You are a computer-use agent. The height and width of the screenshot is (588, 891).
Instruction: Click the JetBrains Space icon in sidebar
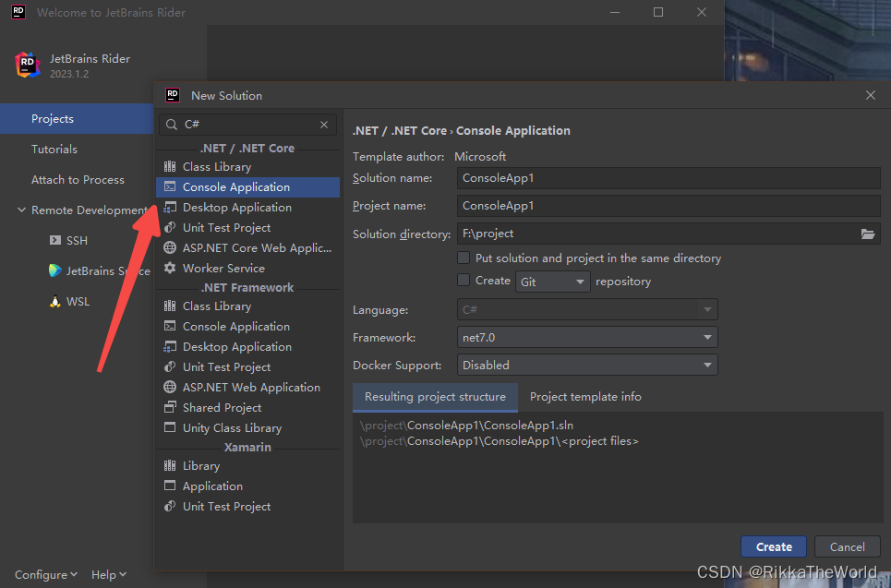coord(55,270)
